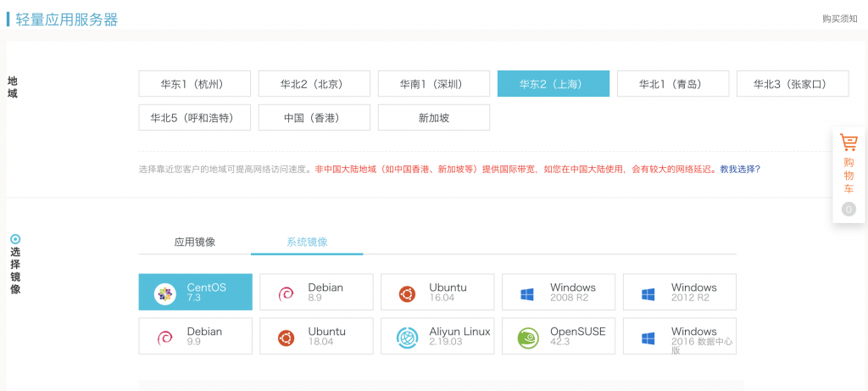This screenshot has width=868, height=391.
Task: Open the 购买须知 link
Action: pyautogui.click(x=840, y=19)
